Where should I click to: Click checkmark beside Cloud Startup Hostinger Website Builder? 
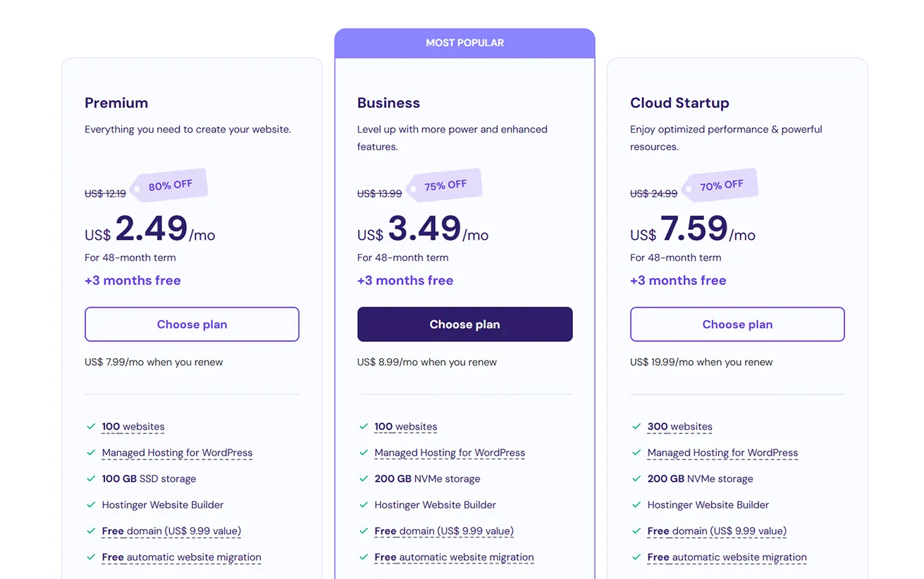[636, 505]
